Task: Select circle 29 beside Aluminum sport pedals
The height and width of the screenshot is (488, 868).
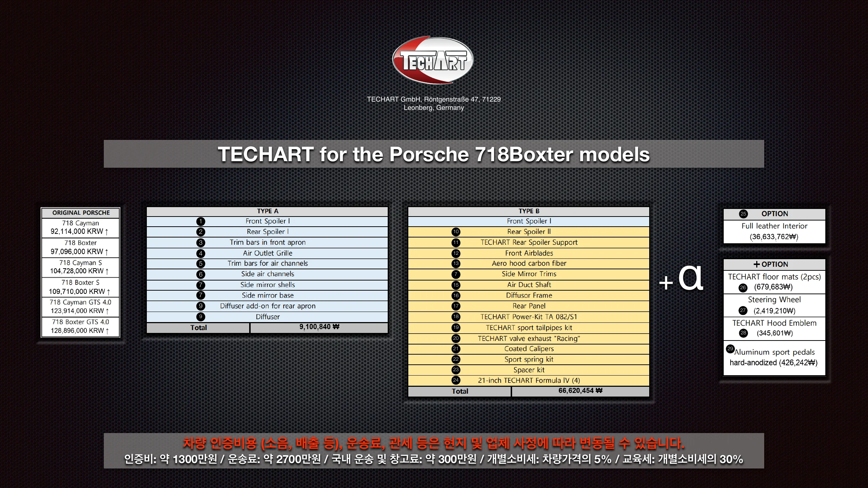Action: pos(730,349)
